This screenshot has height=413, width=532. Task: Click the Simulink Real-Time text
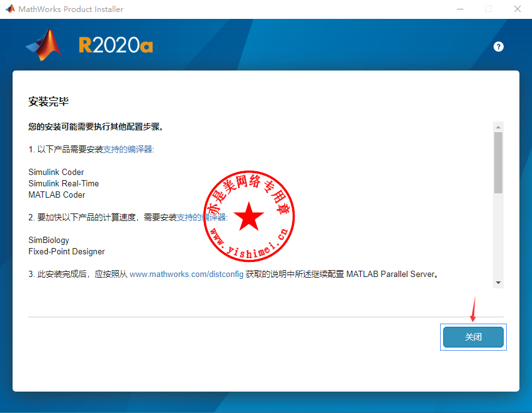click(64, 184)
